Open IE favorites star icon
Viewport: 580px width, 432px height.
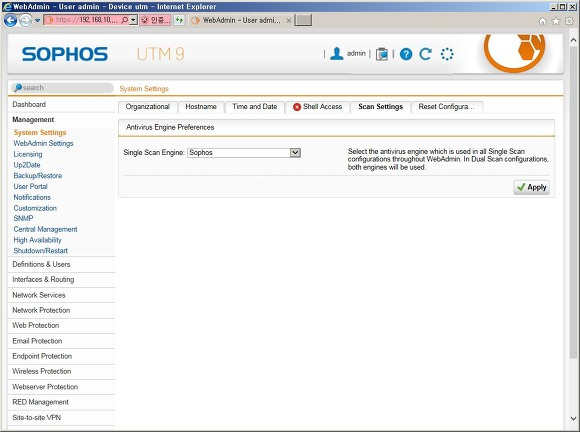(556, 21)
